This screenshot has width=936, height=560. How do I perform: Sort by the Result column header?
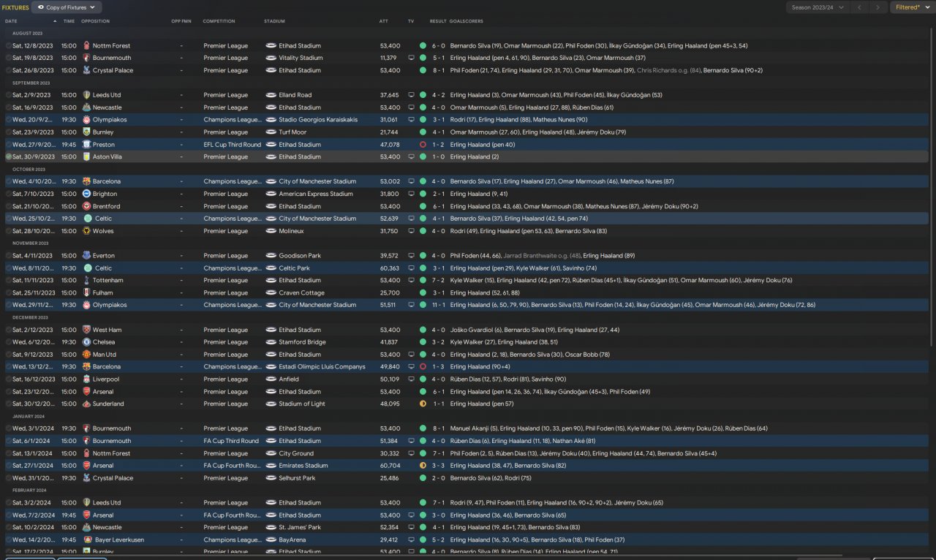coord(438,21)
